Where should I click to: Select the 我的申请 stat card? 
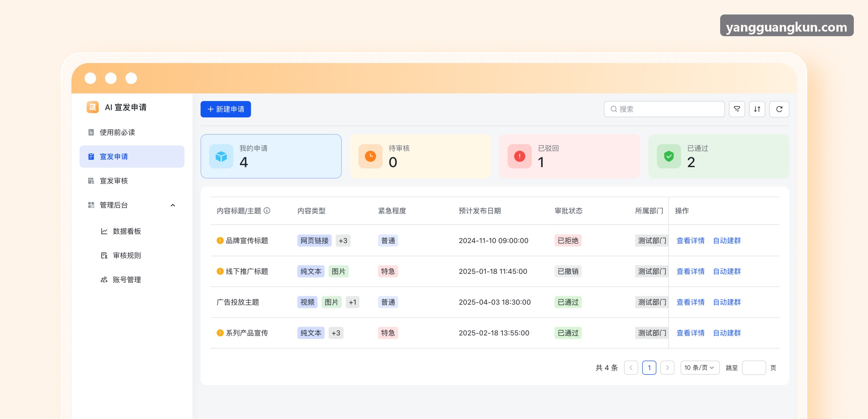(271, 156)
